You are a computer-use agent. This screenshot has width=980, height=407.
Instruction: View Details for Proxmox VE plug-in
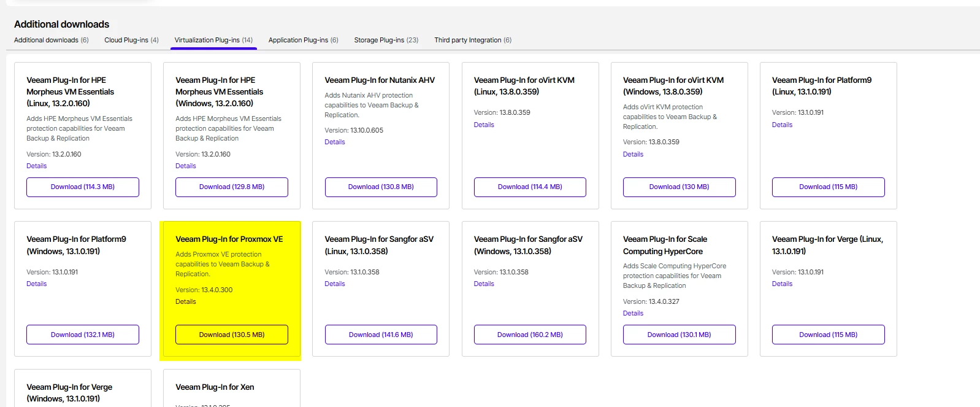(x=186, y=301)
